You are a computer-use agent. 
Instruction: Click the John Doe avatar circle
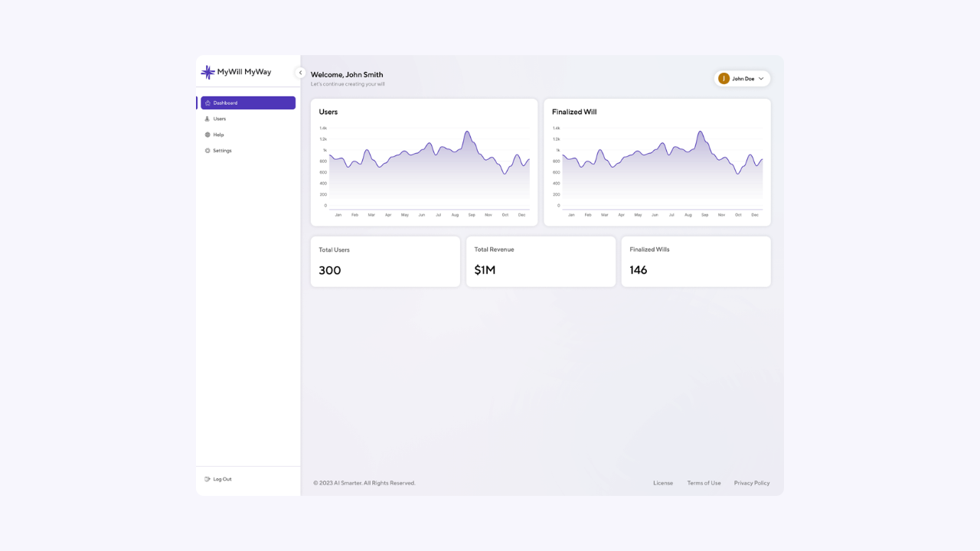coord(724,79)
